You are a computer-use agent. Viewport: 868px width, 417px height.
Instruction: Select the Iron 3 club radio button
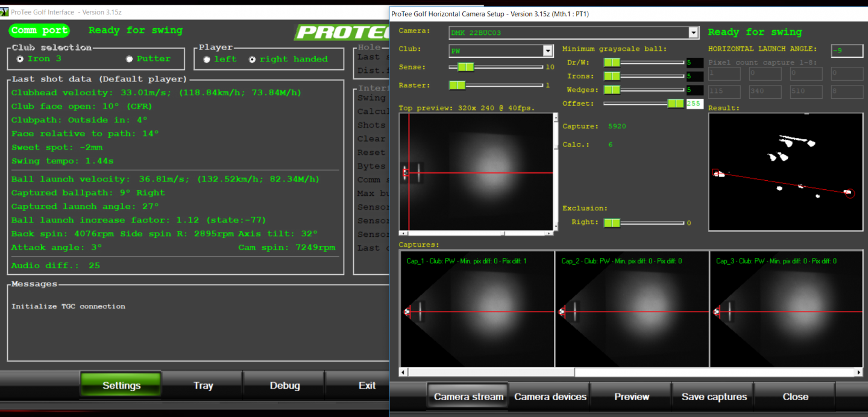pyautogui.click(x=20, y=59)
